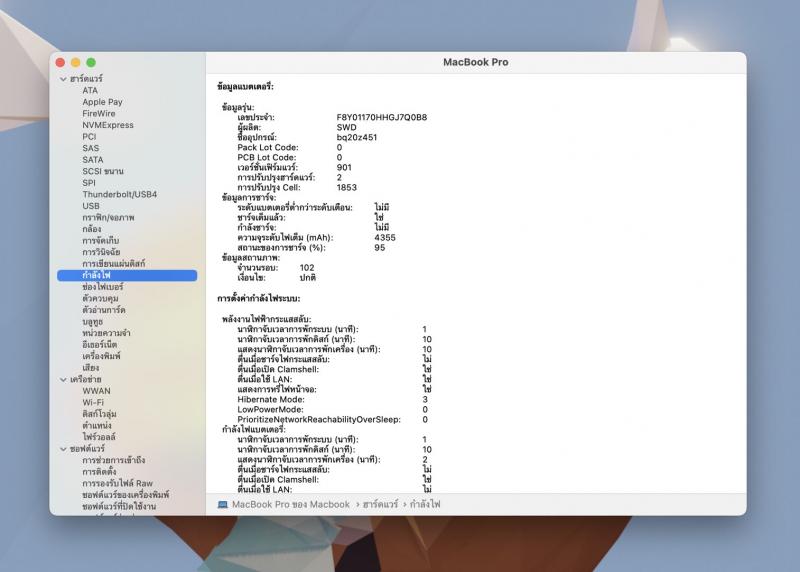Collapse the ฮาร์ดแวร์ section in sidebar

[63, 79]
